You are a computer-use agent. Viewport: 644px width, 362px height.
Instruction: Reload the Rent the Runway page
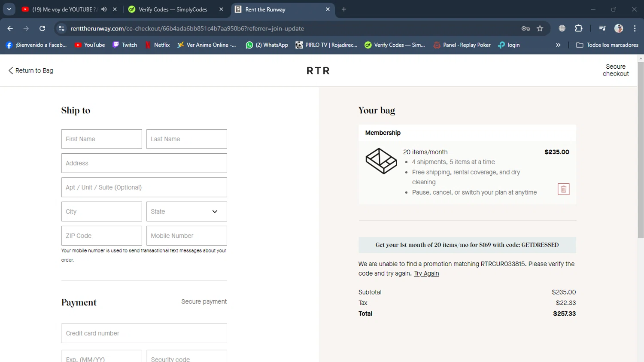pos(42,28)
